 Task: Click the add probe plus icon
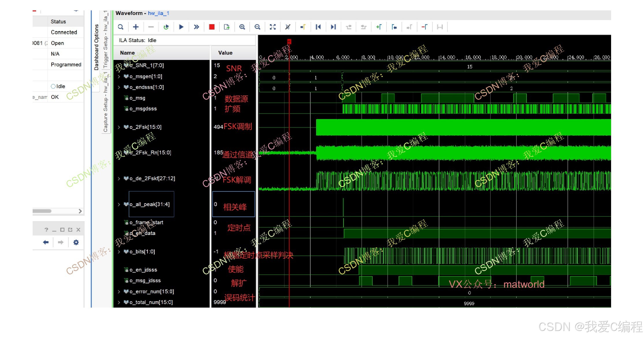pyautogui.click(x=136, y=27)
